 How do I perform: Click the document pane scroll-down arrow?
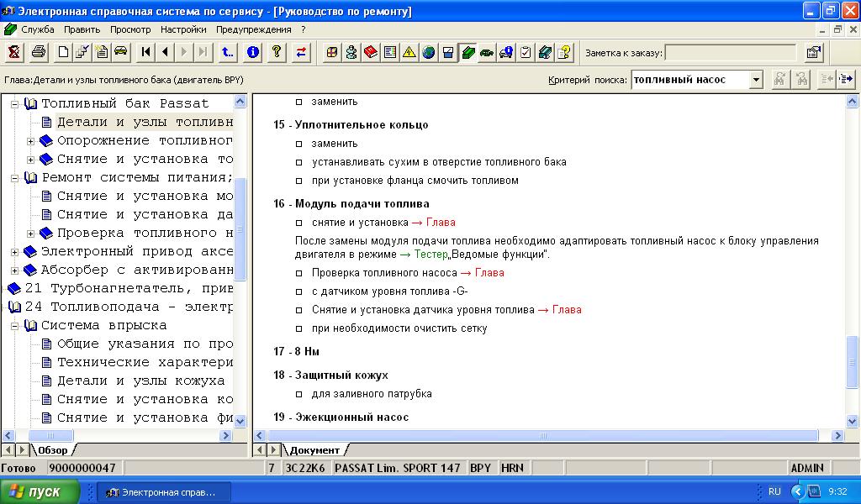coord(853,421)
